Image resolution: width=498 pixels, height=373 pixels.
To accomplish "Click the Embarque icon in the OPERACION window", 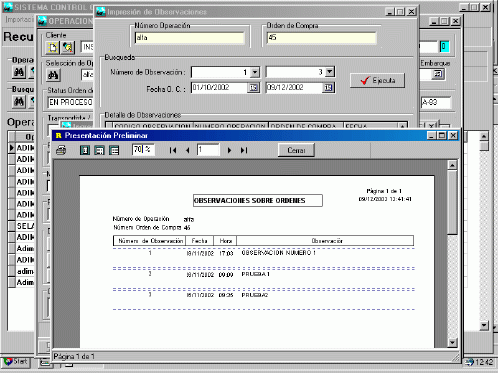I will (x=438, y=74).
